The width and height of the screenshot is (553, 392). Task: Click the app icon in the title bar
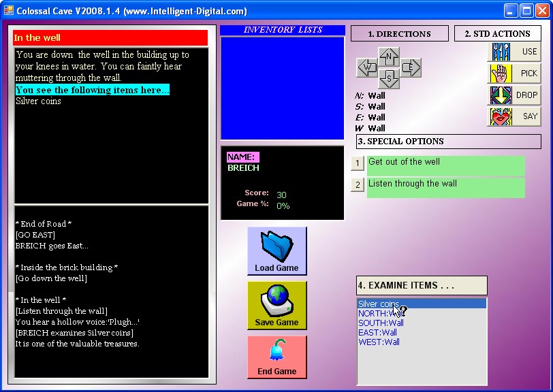(x=8, y=11)
